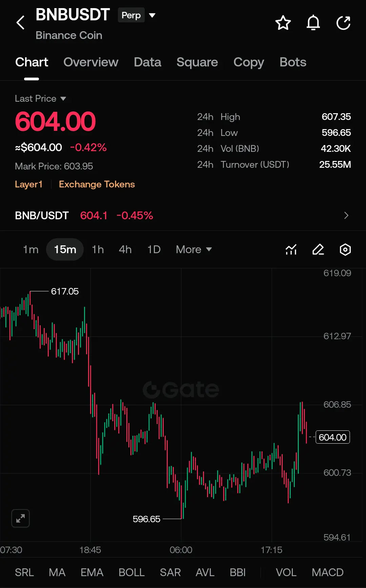Viewport: 366px width, 588px height.
Task: Tap the large 604.00 last price
Action: click(x=55, y=122)
